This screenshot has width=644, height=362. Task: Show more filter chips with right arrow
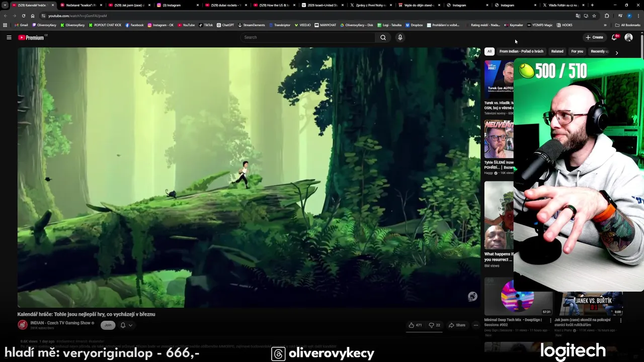(617, 52)
